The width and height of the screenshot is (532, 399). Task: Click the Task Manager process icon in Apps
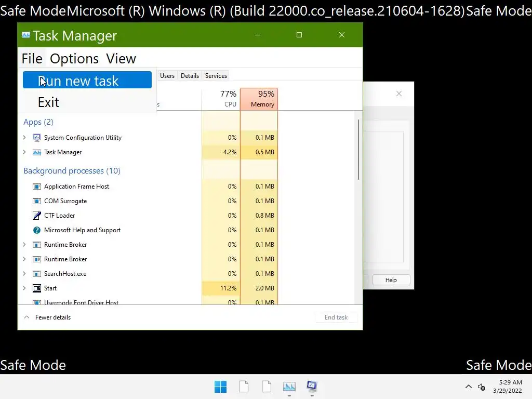(37, 152)
